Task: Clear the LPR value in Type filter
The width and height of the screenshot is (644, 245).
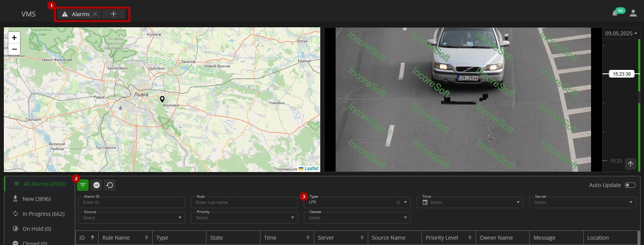Action: point(398,202)
